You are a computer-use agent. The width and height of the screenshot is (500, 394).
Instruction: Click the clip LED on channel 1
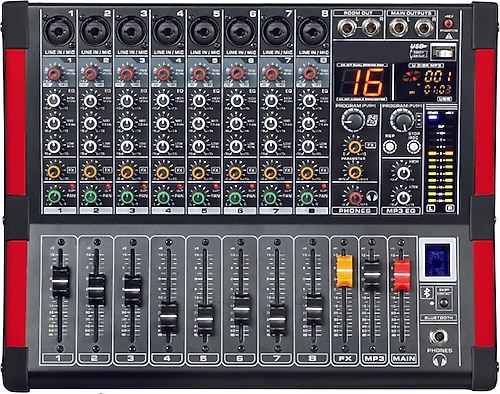(72, 186)
